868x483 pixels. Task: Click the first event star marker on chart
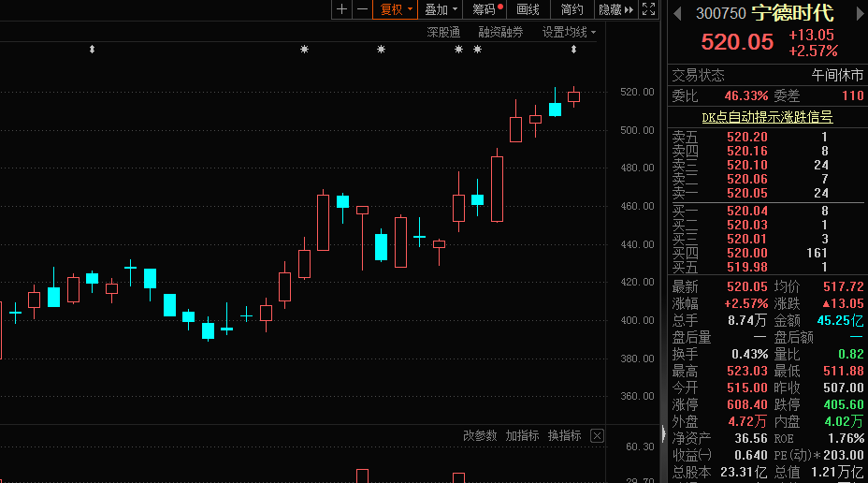click(304, 49)
